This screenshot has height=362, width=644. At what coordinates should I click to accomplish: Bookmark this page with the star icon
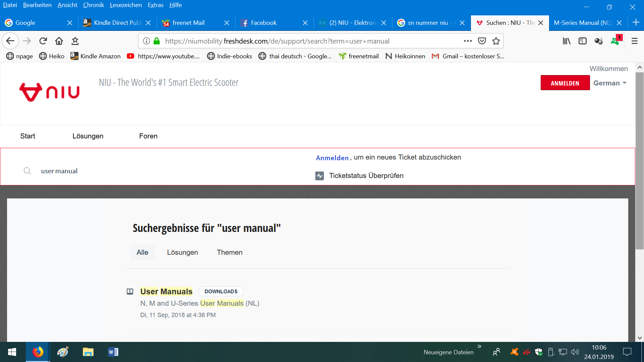[496, 41]
